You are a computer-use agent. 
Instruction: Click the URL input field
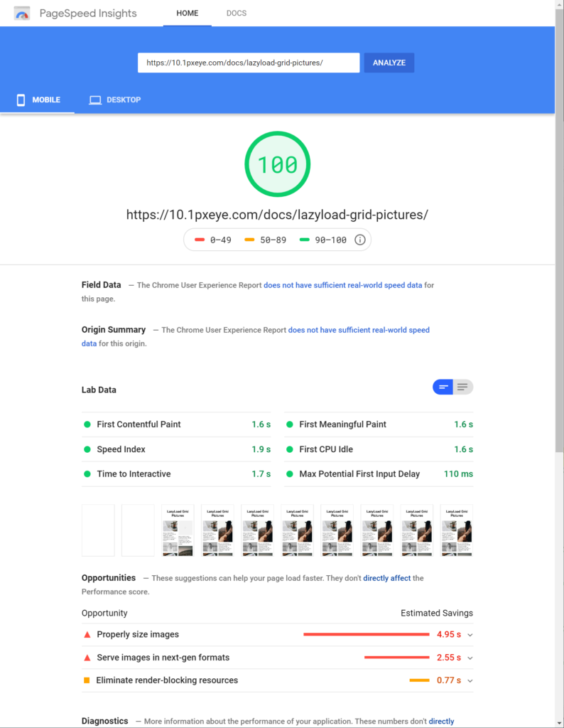[249, 63]
